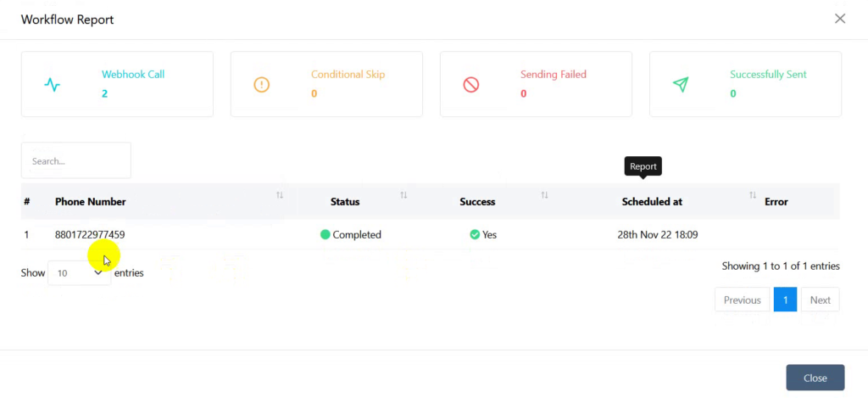Sort by Status column arrows
Image resolution: width=868 pixels, height=398 pixels.
tap(403, 195)
